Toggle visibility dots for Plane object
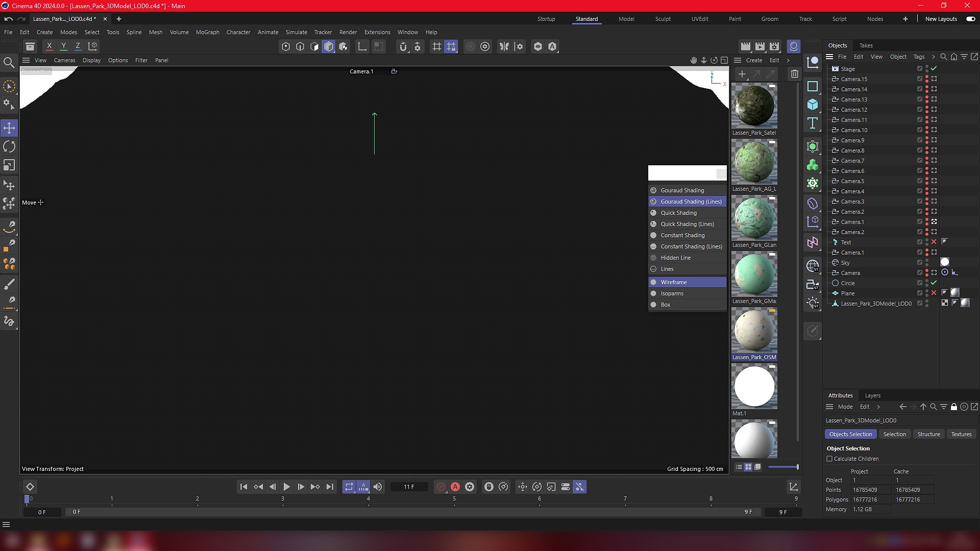This screenshot has height=551, width=980. tap(927, 293)
